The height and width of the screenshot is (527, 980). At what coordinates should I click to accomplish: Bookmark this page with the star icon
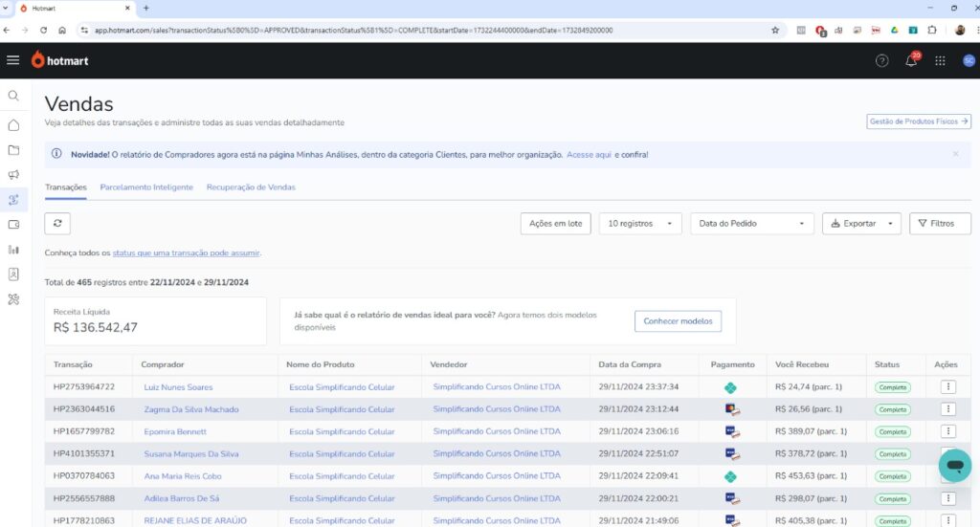point(775,30)
